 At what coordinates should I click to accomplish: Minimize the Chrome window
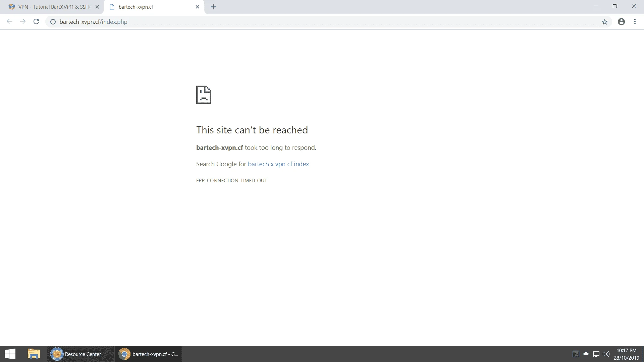596,6
